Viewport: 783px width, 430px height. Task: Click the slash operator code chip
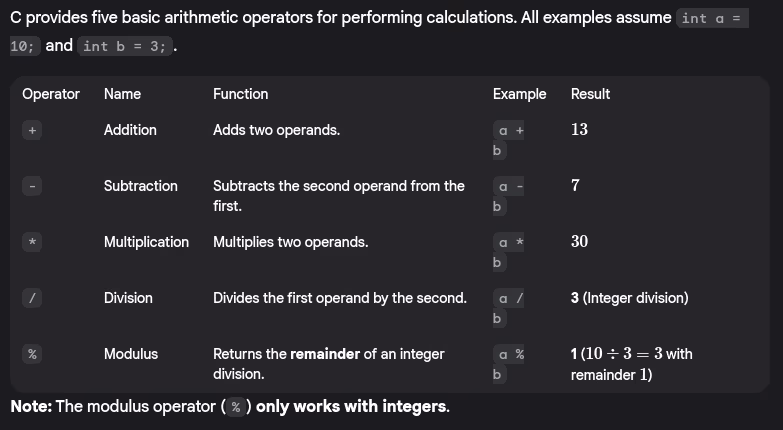pos(33,299)
